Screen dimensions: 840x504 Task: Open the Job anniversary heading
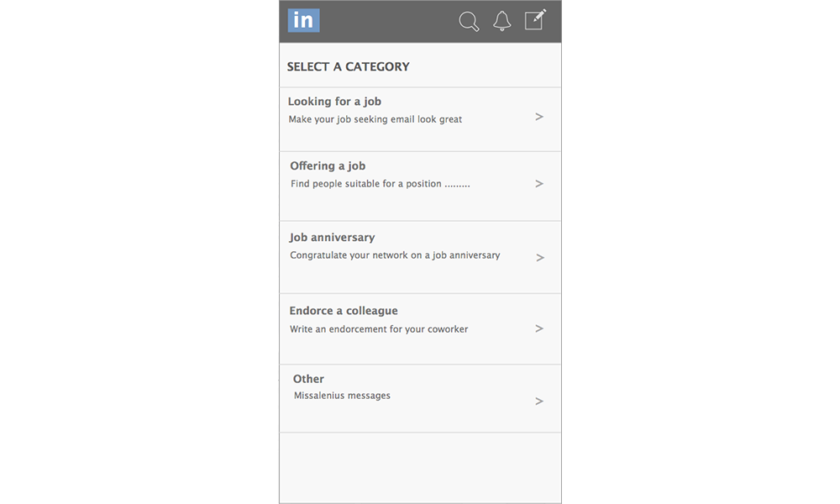pyautogui.click(x=332, y=237)
